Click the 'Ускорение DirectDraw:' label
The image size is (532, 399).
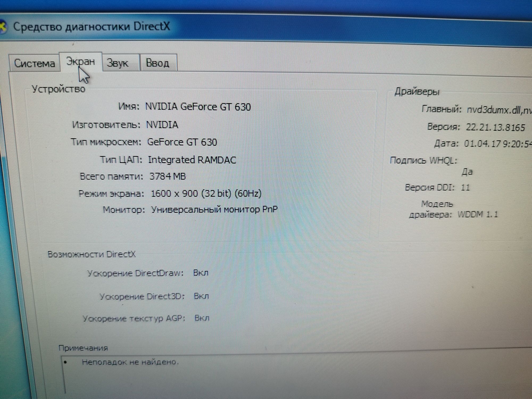pyautogui.click(x=135, y=273)
